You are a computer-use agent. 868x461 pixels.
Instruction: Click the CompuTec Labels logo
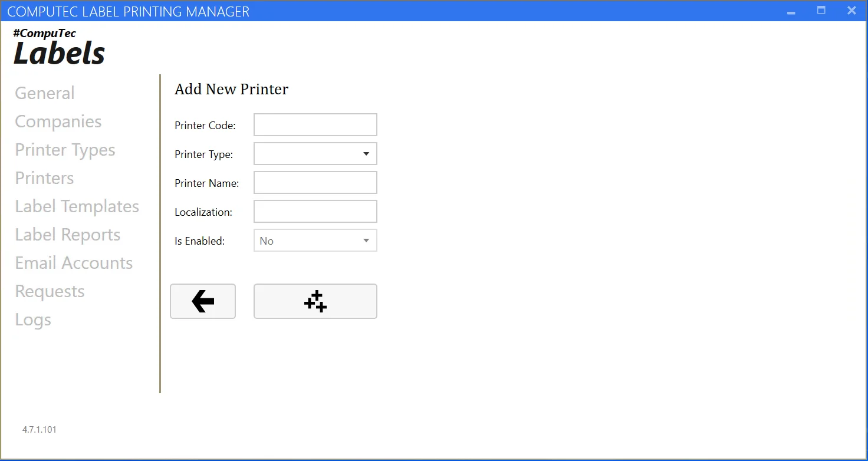[59, 47]
